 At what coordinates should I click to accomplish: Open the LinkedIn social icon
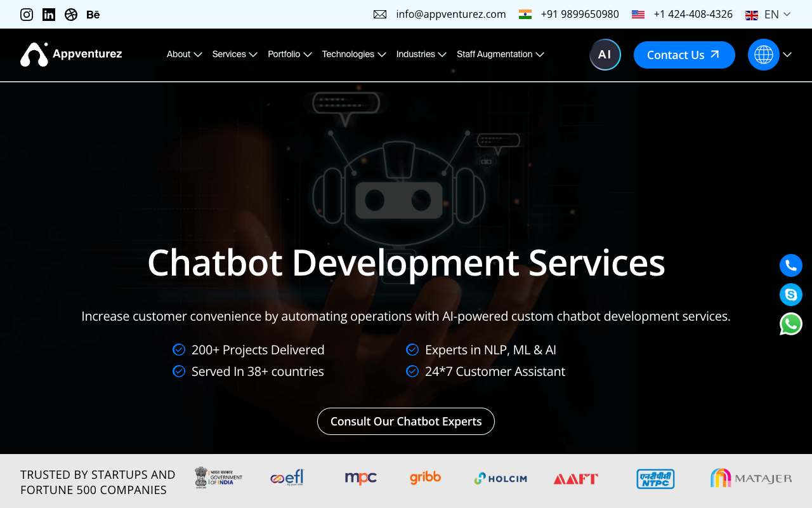point(49,15)
